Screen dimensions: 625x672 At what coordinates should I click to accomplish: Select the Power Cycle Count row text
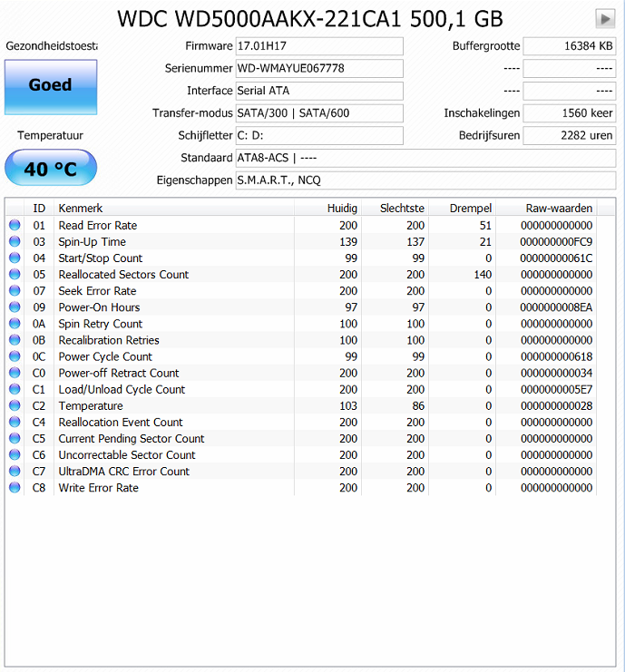[x=105, y=356]
